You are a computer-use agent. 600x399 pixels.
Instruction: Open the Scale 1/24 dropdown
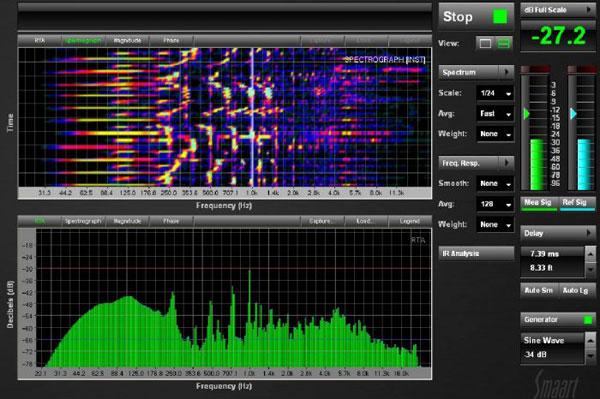495,93
